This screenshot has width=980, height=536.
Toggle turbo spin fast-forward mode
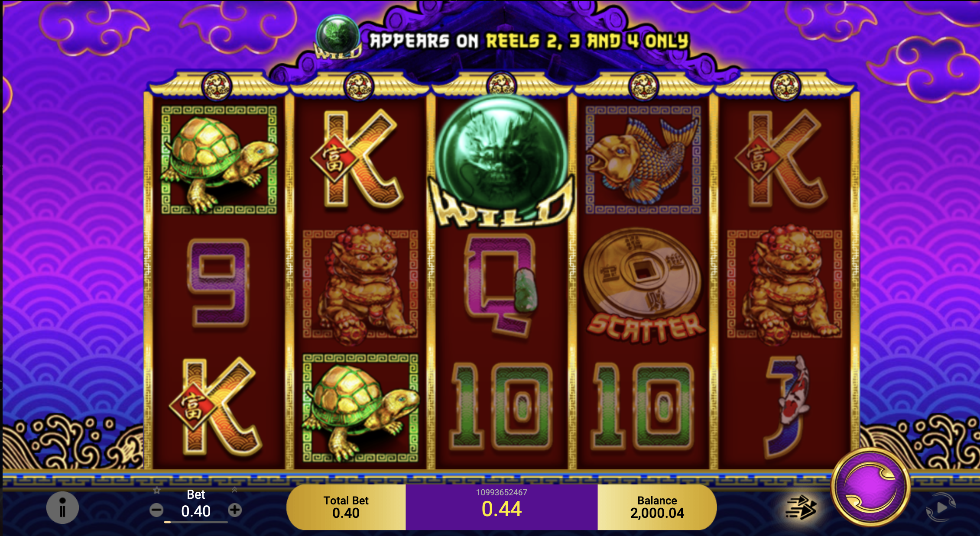pyautogui.click(x=802, y=507)
